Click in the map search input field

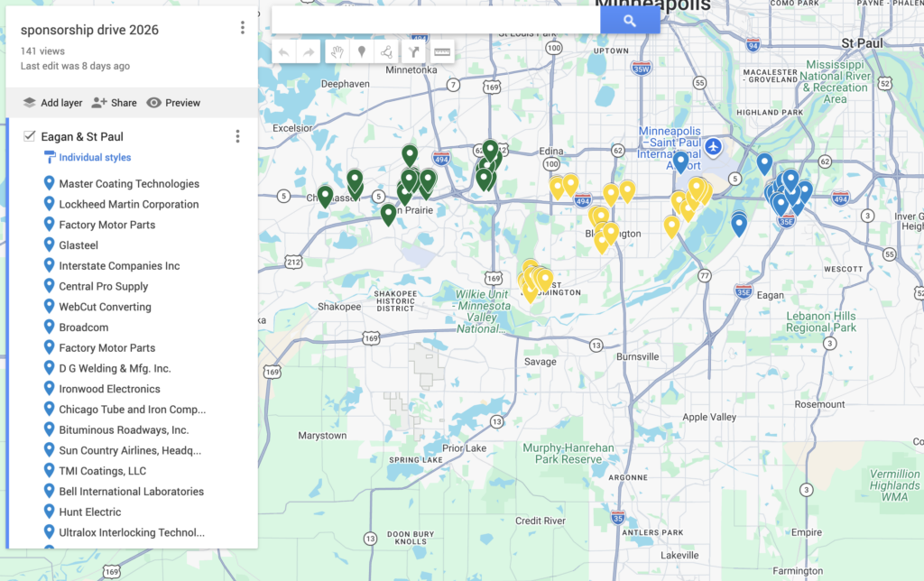(x=436, y=20)
